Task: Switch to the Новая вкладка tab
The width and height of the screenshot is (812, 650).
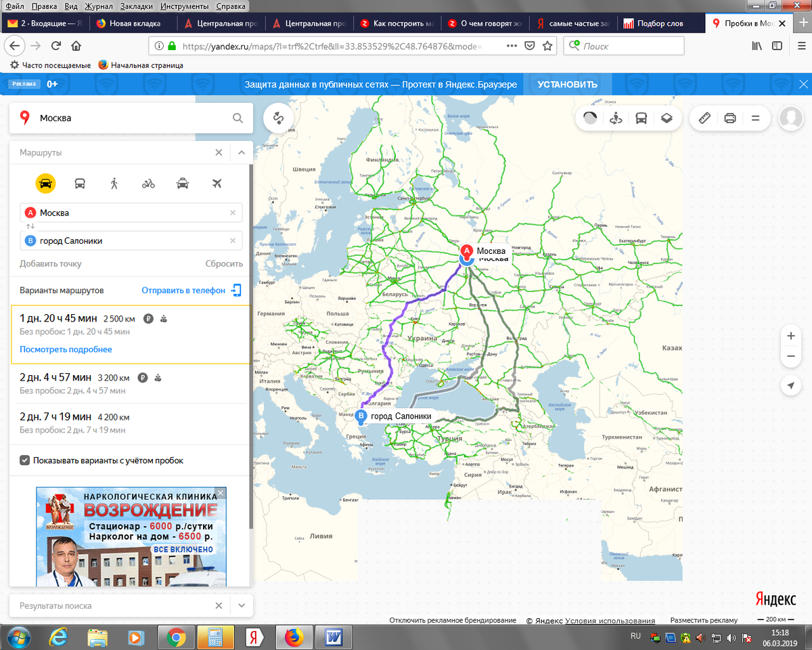Action: tap(134, 23)
